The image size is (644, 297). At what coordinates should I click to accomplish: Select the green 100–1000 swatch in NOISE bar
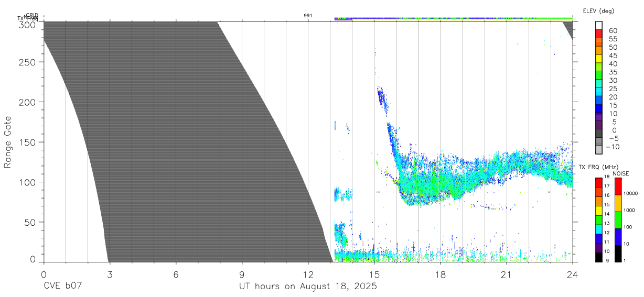click(617, 220)
